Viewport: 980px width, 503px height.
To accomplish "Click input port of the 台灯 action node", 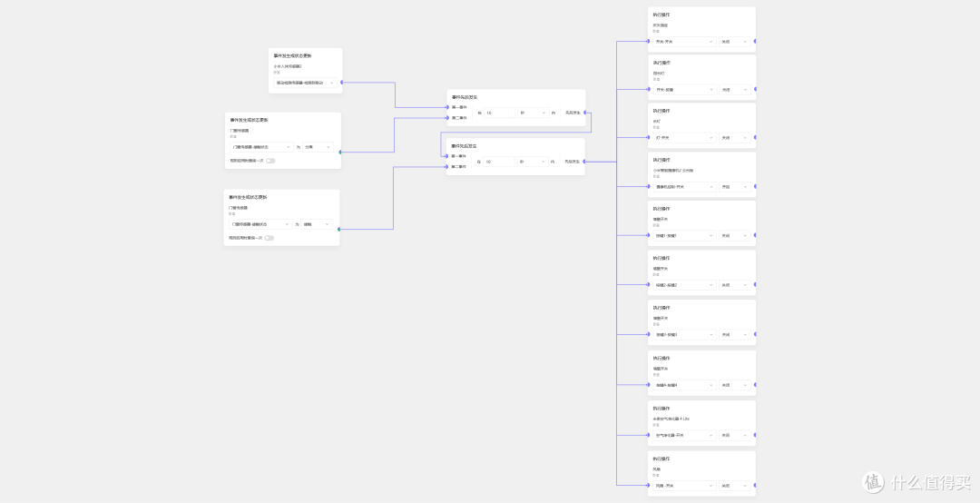I will point(648,138).
